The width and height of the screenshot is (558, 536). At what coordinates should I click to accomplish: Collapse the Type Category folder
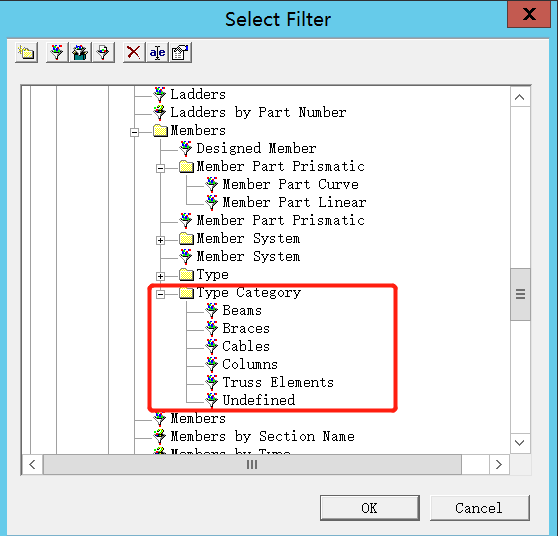[x=160, y=294]
